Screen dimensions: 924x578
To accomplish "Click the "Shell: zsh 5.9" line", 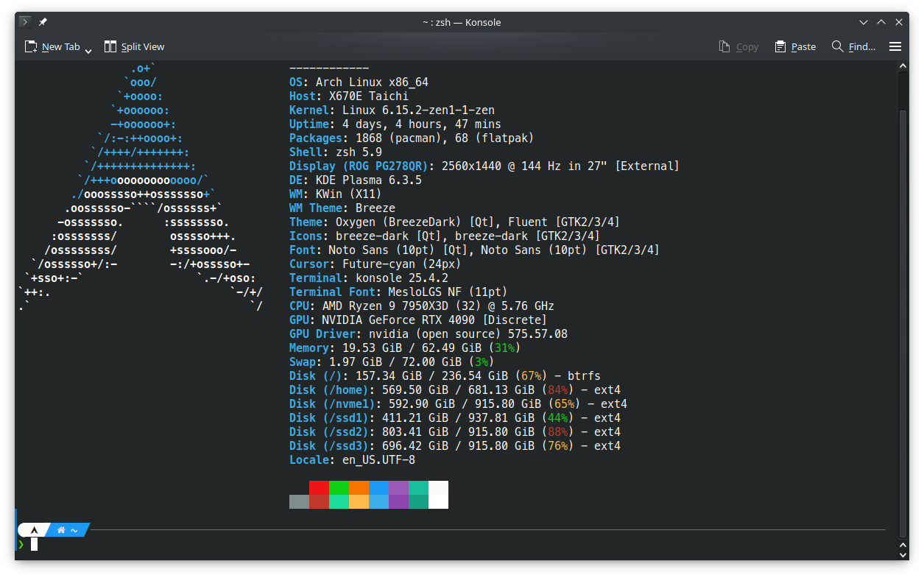I will pyautogui.click(x=336, y=152).
